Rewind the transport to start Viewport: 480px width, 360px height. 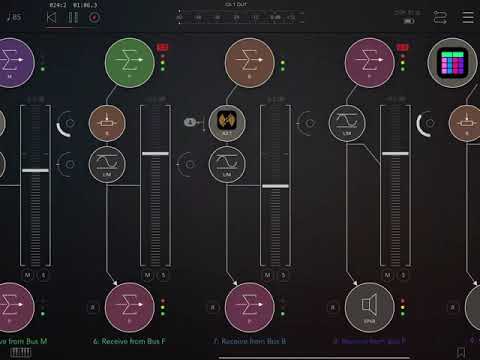click(51, 17)
